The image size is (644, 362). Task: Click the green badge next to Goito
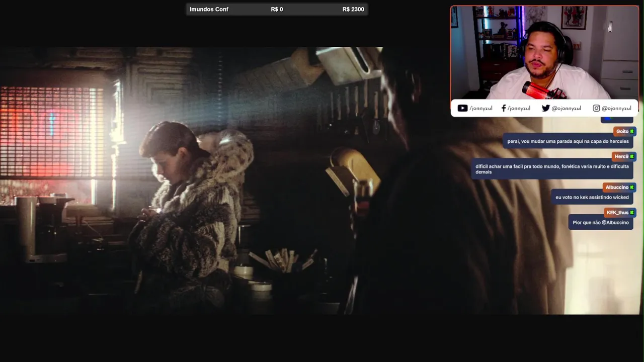pyautogui.click(x=632, y=131)
